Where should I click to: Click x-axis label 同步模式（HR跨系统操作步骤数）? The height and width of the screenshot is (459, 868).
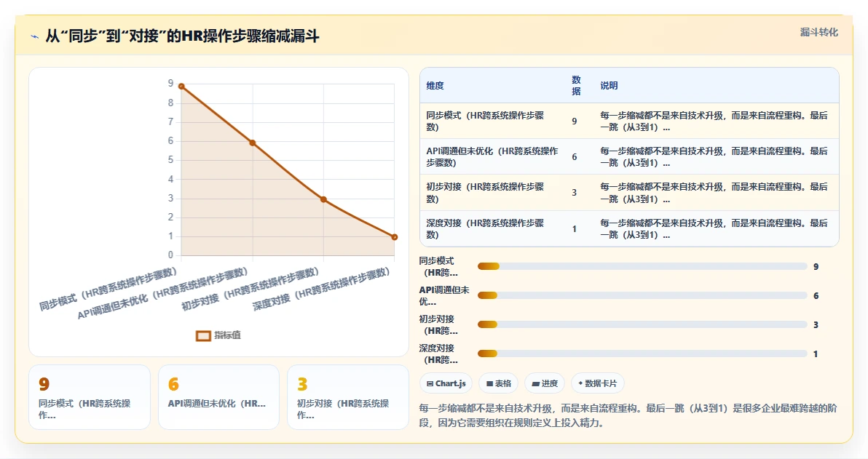click(x=108, y=289)
